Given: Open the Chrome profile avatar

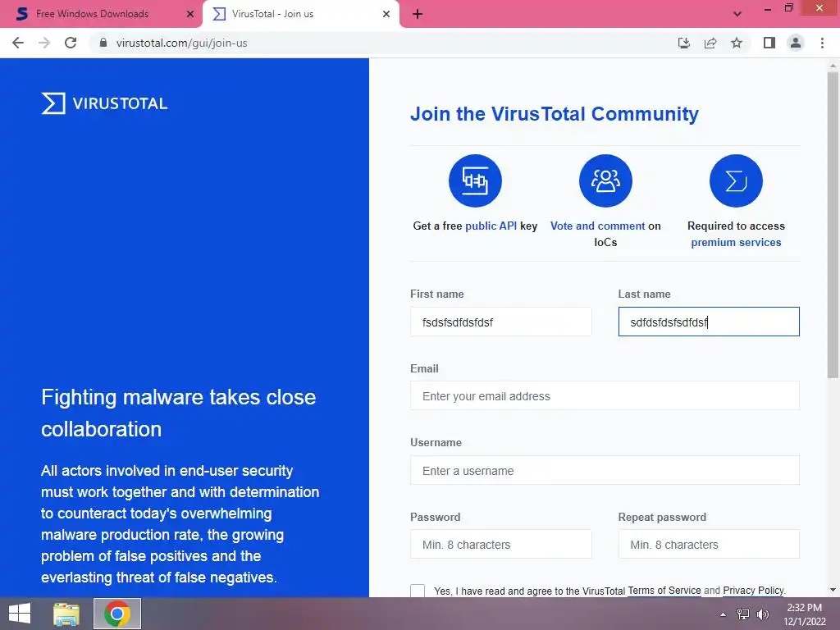Looking at the screenshot, I should click(796, 43).
